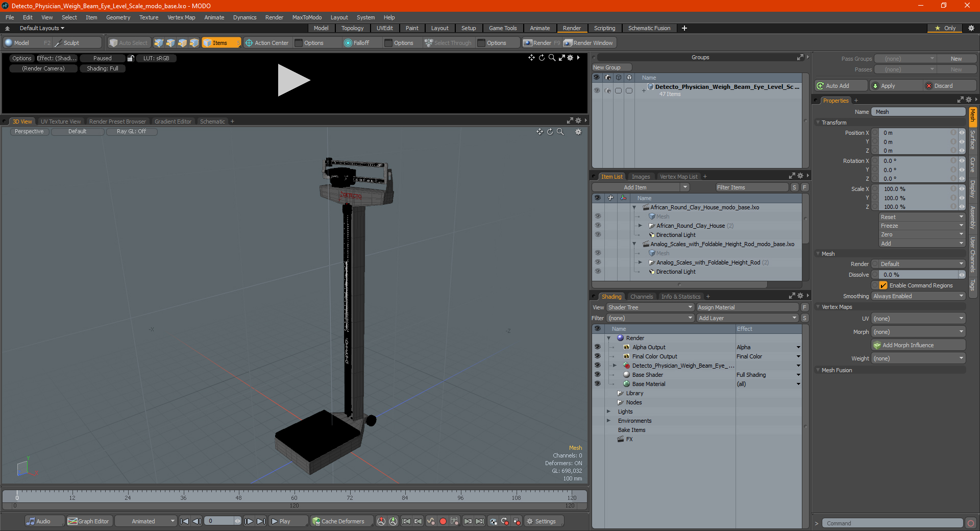
Task: Open Add Layer dropdown
Action: point(747,318)
